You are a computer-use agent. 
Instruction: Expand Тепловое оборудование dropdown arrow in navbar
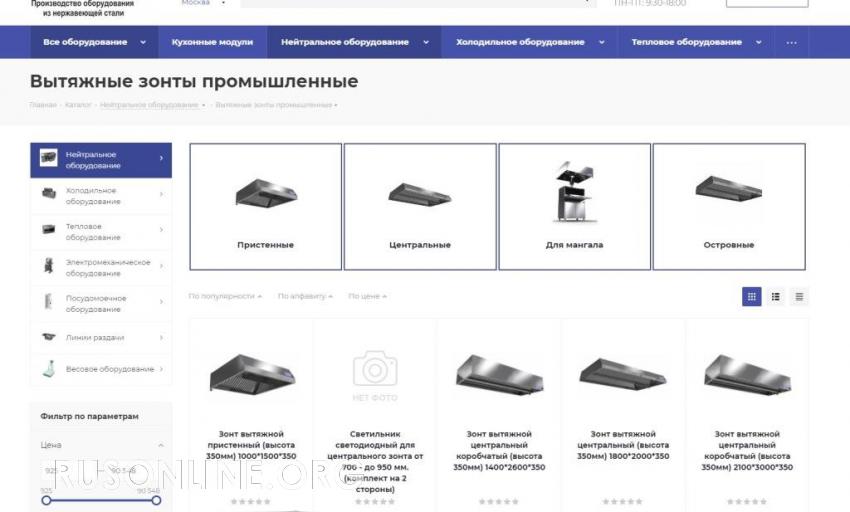click(x=758, y=42)
